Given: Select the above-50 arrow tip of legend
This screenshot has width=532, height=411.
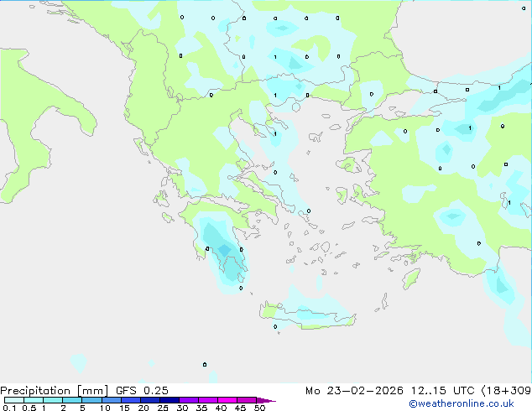Looking at the screenshot, I should click(x=266, y=400).
